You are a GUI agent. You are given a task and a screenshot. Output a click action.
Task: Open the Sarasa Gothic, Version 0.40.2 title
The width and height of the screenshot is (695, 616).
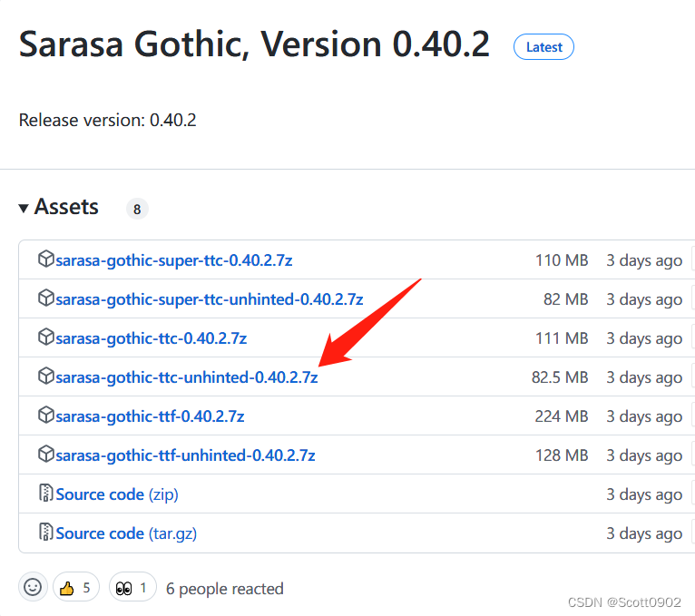(254, 44)
